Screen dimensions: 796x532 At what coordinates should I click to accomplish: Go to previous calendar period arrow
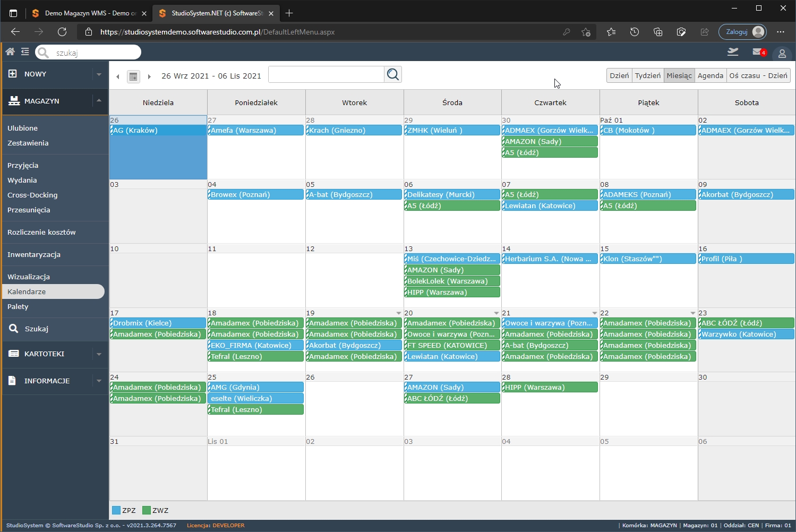[118, 76]
